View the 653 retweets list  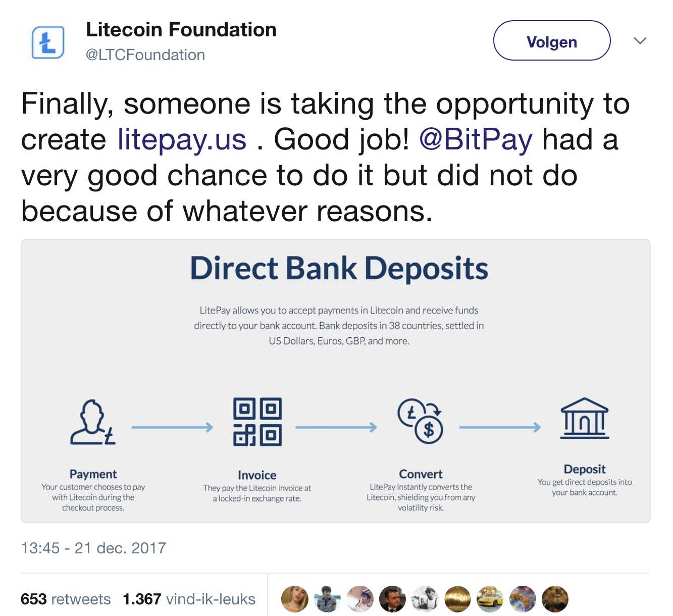coord(66,599)
